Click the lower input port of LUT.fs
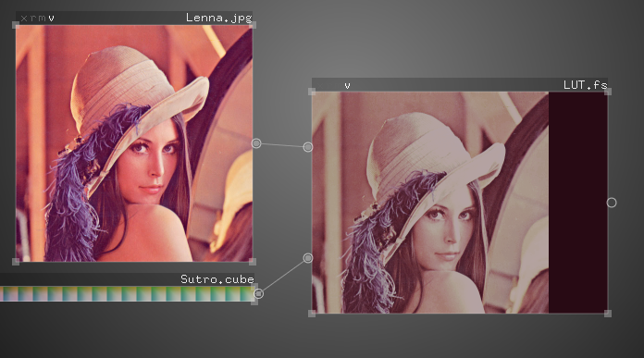 click(x=308, y=258)
